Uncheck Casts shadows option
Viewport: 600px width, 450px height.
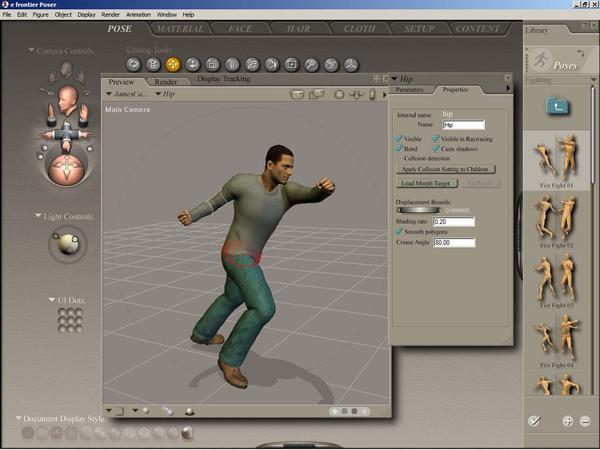tap(436, 148)
